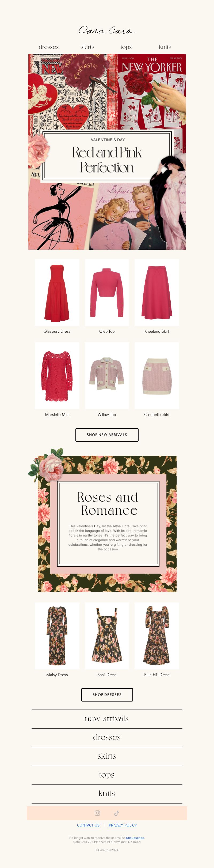This screenshot has height=868, width=214.
Task: View the Basil Dress floral thumbnail
Action: click(x=107, y=636)
